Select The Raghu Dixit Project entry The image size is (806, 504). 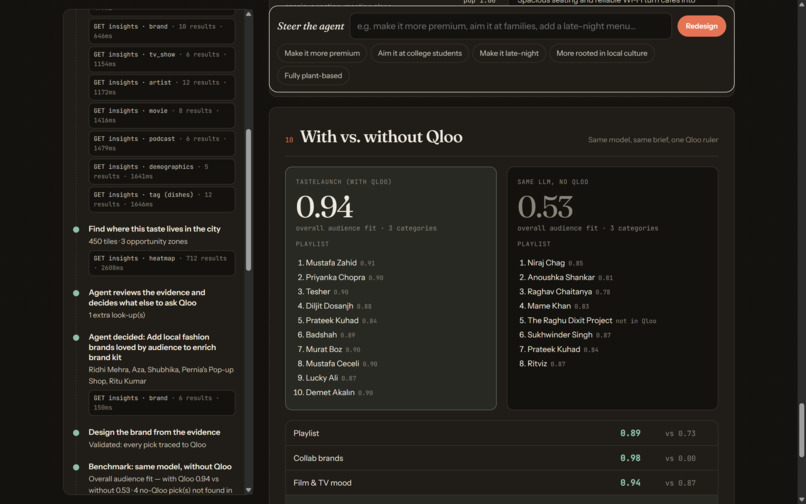coord(570,320)
